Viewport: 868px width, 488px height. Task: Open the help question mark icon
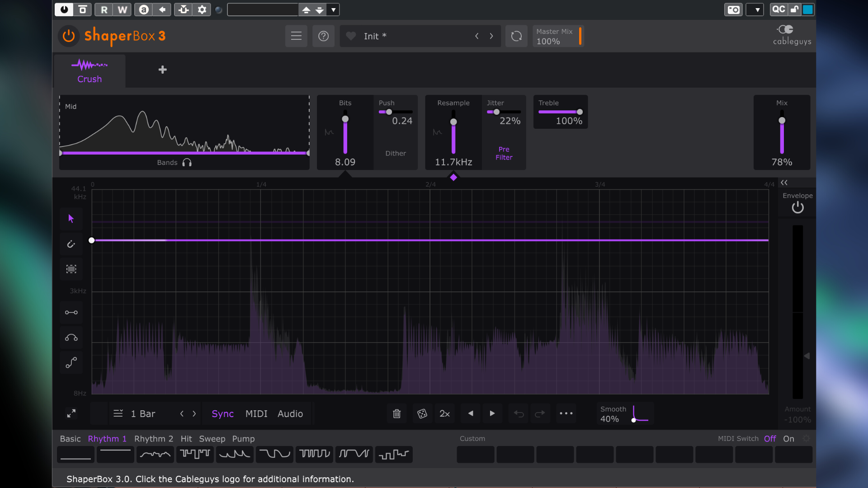pos(323,36)
